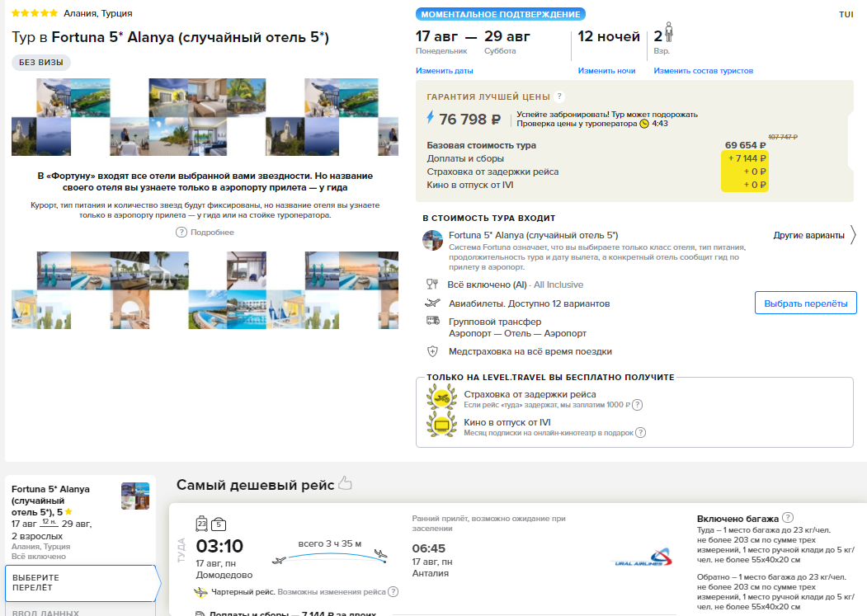Click the + 0 ₽ value for Страховка от задержки рейса
867x616 pixels.
755,172
